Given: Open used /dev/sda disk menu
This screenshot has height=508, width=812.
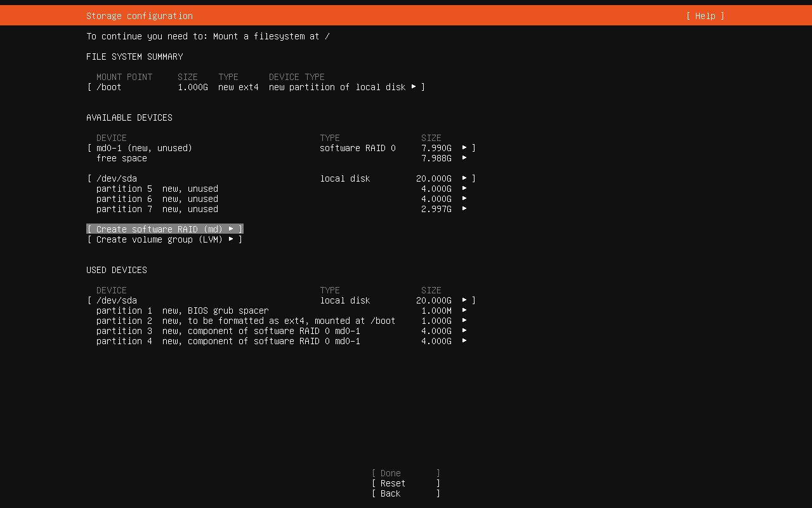Looking at the screenshot, I should (x=281, y=300).
